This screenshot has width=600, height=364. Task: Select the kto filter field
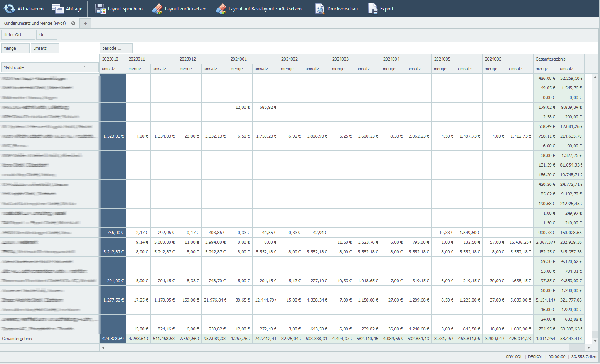point(47,35)
